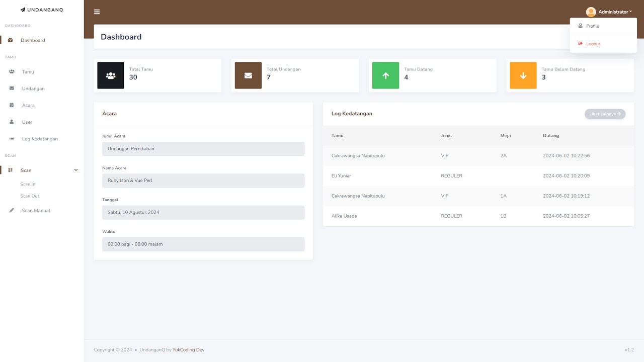The height and width of the screenshot is (362, 644).
Task: Open Scan Out submenu item
Action: tap(30, 196)
